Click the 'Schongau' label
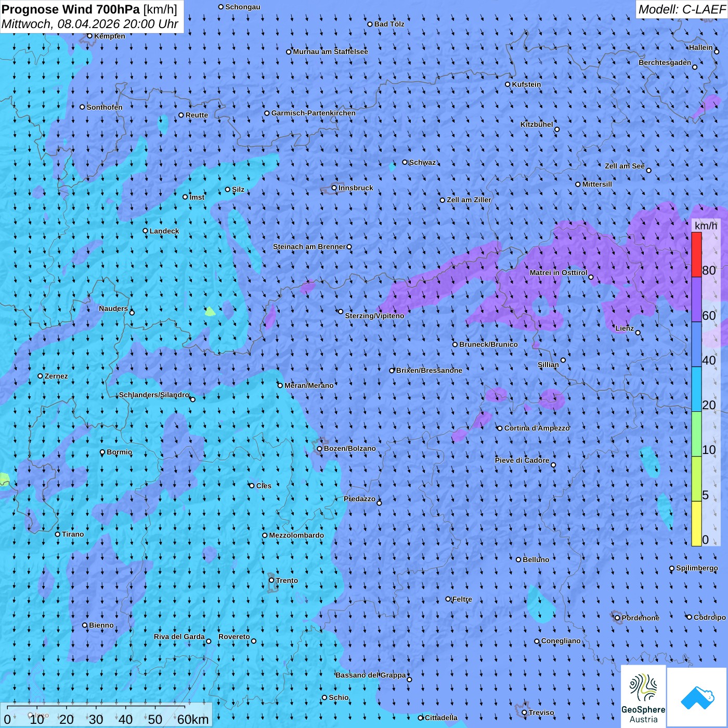Image resolution: width=728 pixels, height=728 pixels. pyautogui.click(x=243, y=7)
